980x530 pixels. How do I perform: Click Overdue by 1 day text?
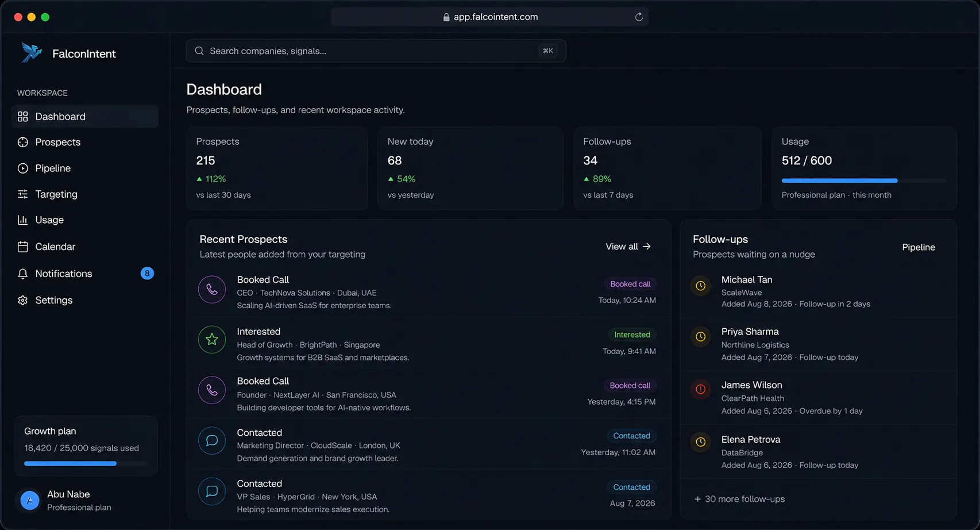pos(831,411)
